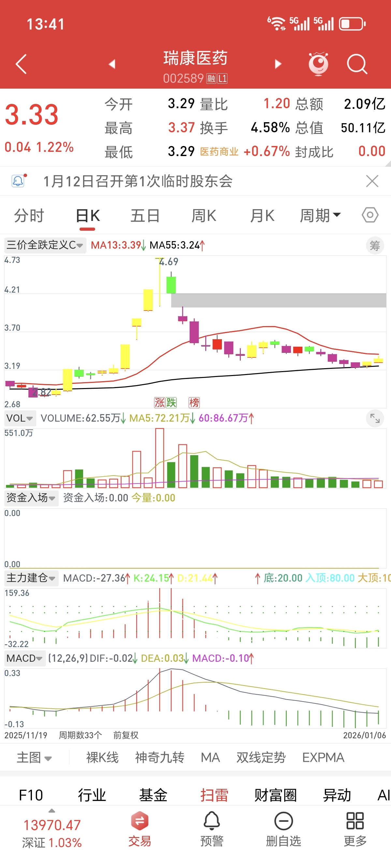Open the 预警 alert bell

point(212,829)
